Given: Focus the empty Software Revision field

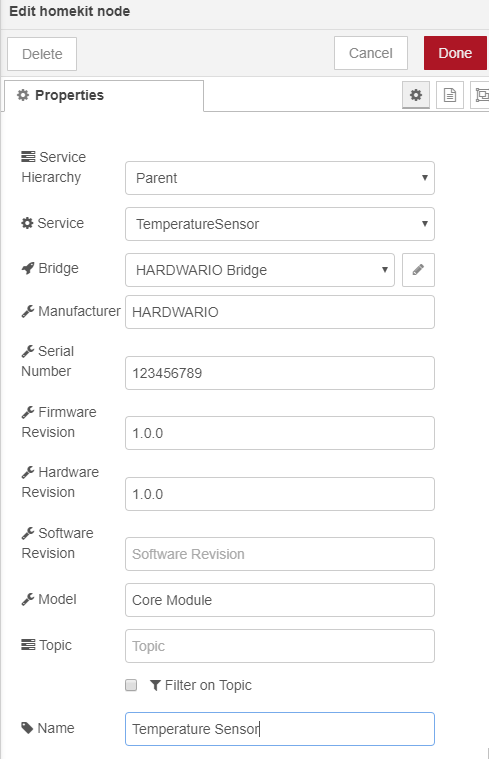Looking at the screenshot, I should coord(280,554).
